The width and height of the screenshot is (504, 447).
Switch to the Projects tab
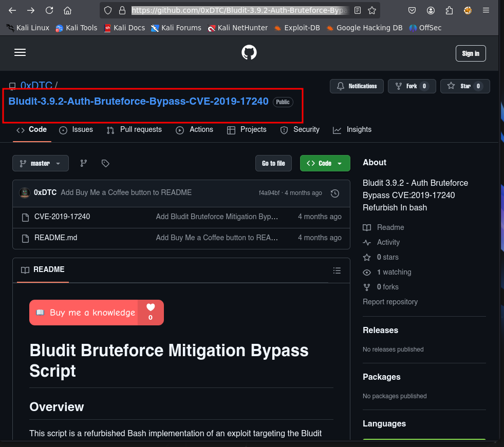[x=247, y=130]
